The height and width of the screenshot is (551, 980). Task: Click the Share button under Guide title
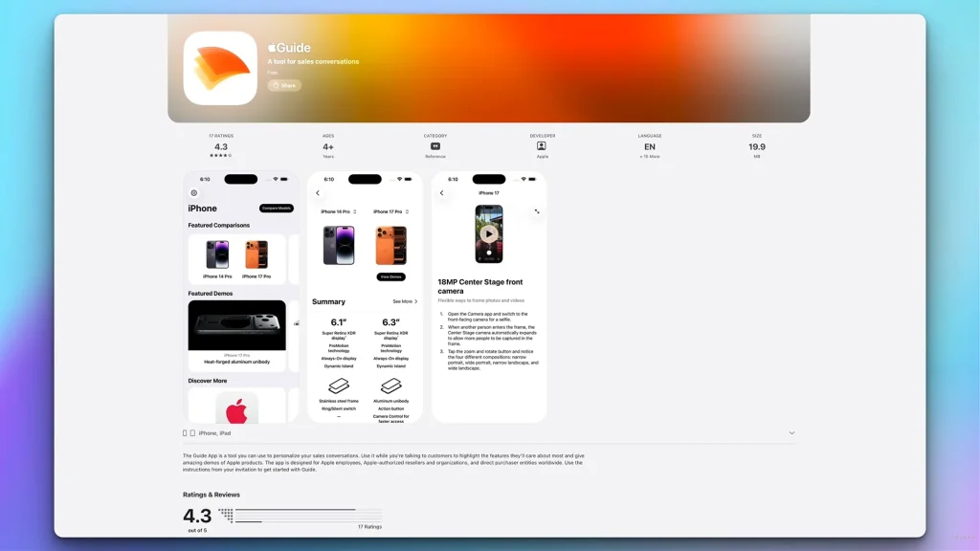click(284, 85)
